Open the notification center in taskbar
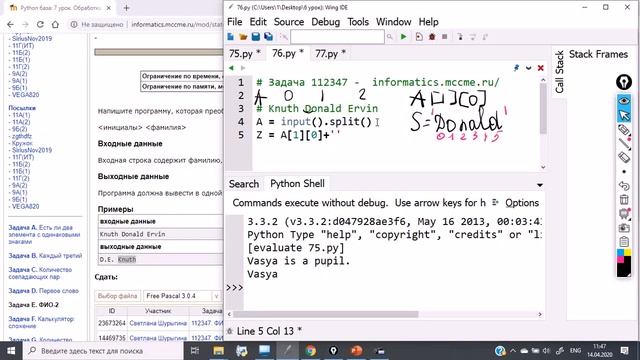This screenshot has width=640, height=360. click(x=624, y=351)
